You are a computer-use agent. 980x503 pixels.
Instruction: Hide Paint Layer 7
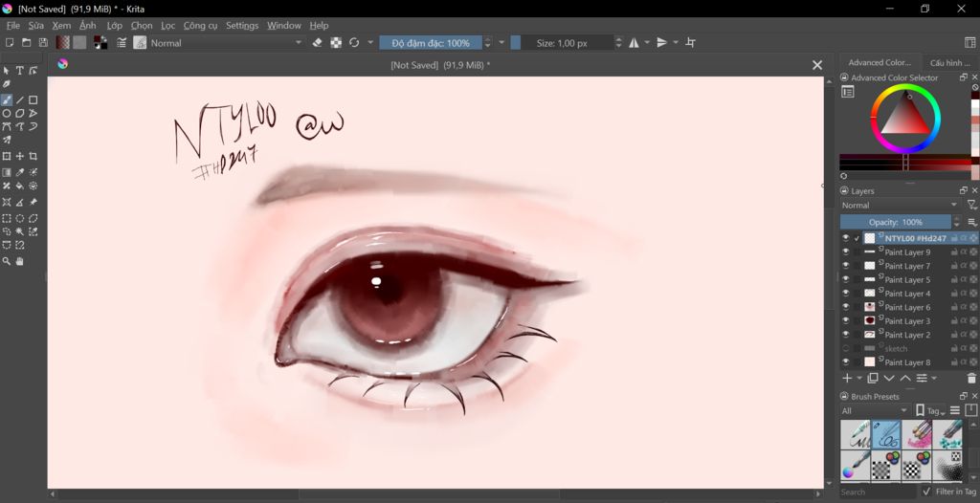tap(846, 266)
